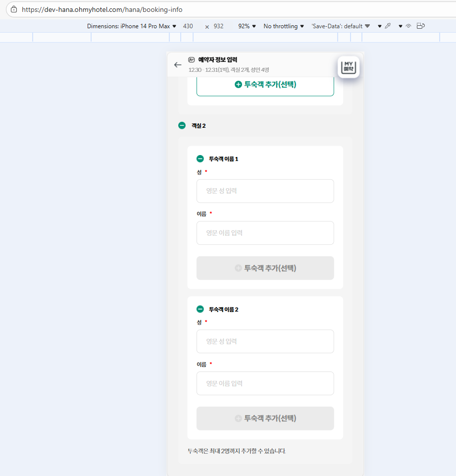Click the 투숙객 이름 1 heading
The width and height of the screenshot is (456, 476).
point(224,159)
